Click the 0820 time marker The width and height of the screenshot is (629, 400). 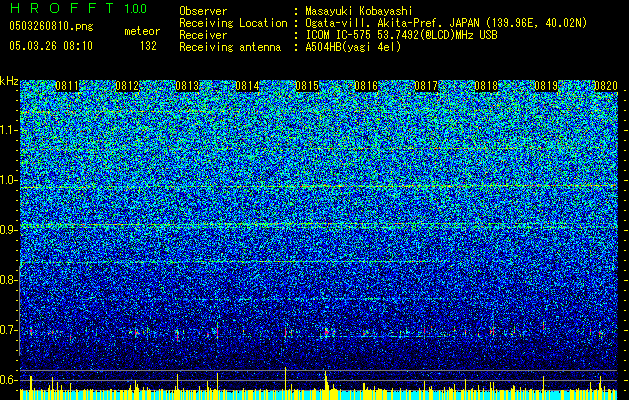point(606,86)
